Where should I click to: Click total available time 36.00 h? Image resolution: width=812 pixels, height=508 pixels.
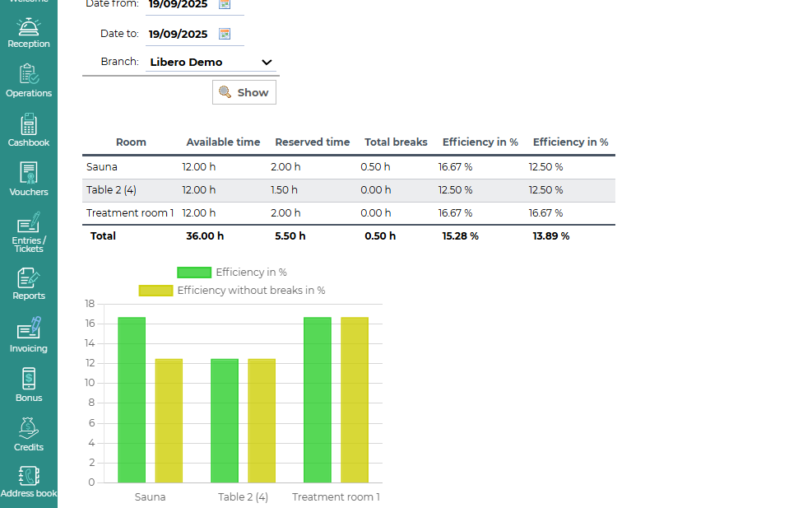(x=205, y=235)
